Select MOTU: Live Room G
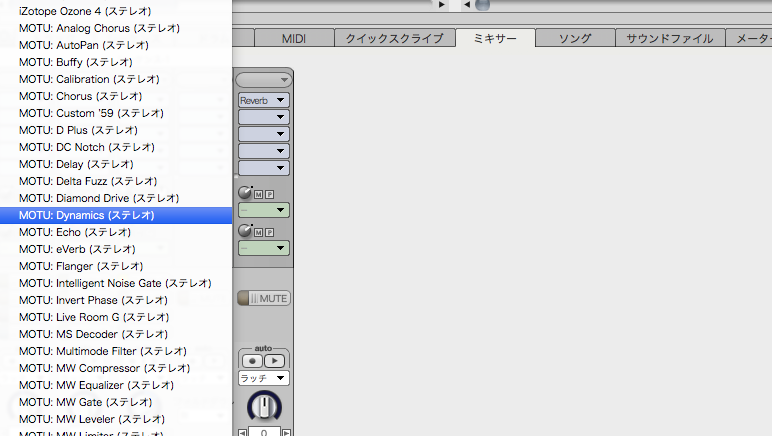The image size is (772, 436). coord(116,317)
